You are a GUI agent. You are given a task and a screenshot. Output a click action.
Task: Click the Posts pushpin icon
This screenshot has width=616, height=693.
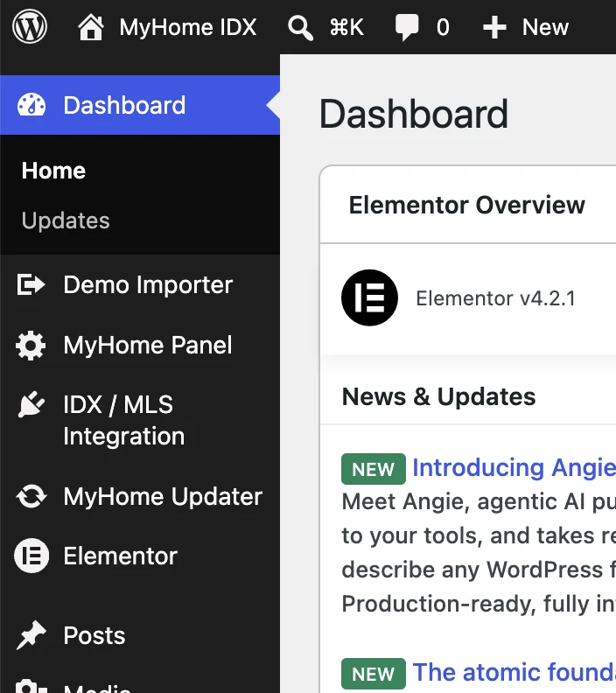31,635
